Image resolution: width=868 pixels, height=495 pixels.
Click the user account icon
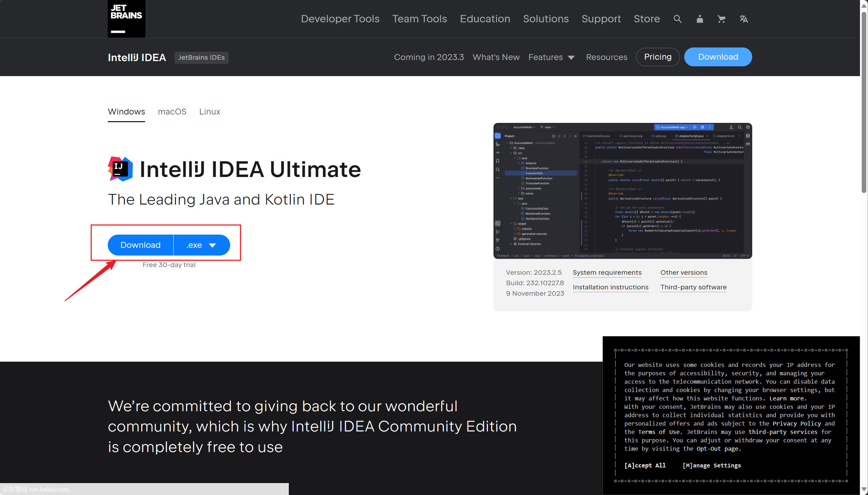point(700,19)
